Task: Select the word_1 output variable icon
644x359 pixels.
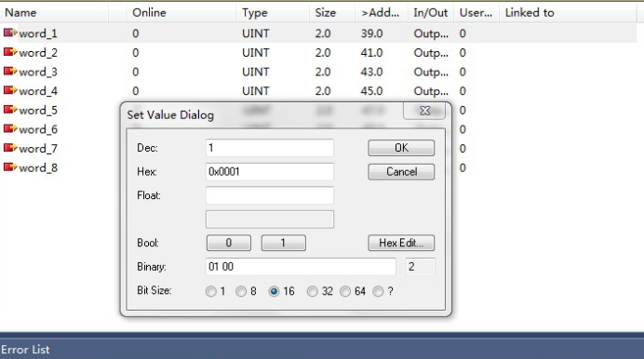Action: pyautogui.click(x=10, y=33)
